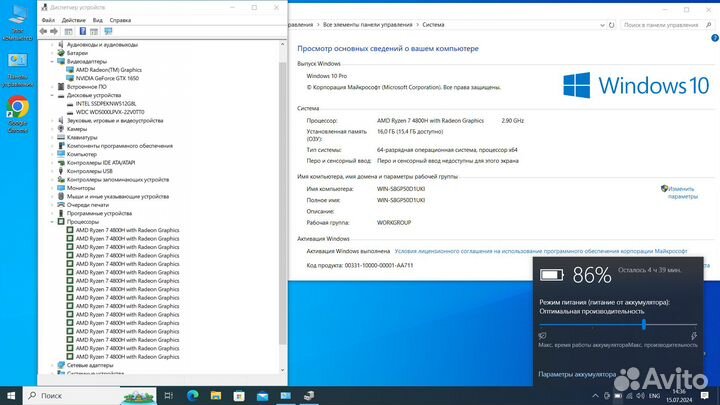
Task: Open Microsoft Store from taskbar
Action: click(x=239, y=395)
